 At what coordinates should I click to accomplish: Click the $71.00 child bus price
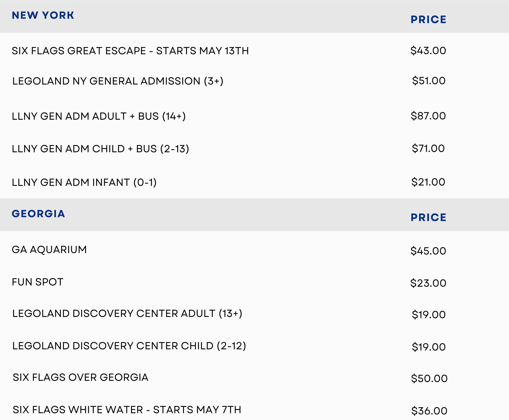tap(428, 148)
